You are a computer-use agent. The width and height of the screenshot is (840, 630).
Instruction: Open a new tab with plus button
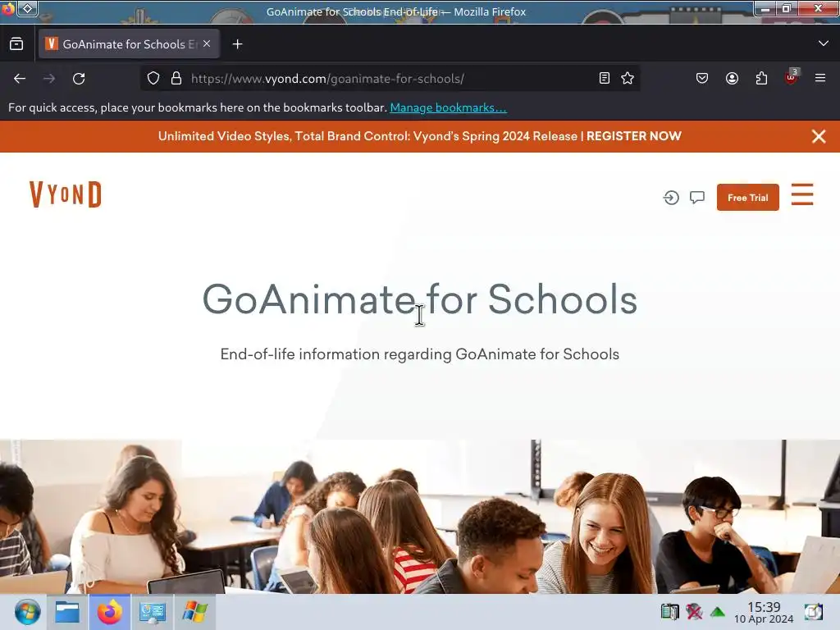[237, 44]
